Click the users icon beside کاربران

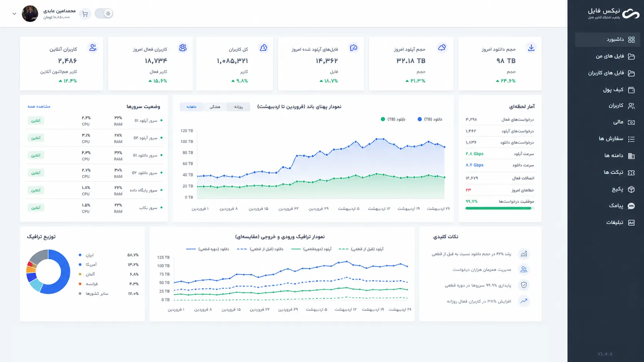tap(631, 106)
